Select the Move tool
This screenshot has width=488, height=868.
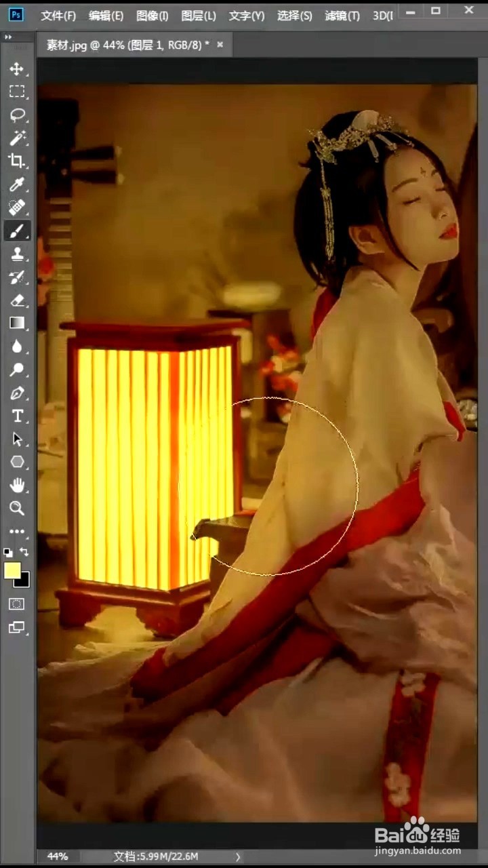point(17,68)
